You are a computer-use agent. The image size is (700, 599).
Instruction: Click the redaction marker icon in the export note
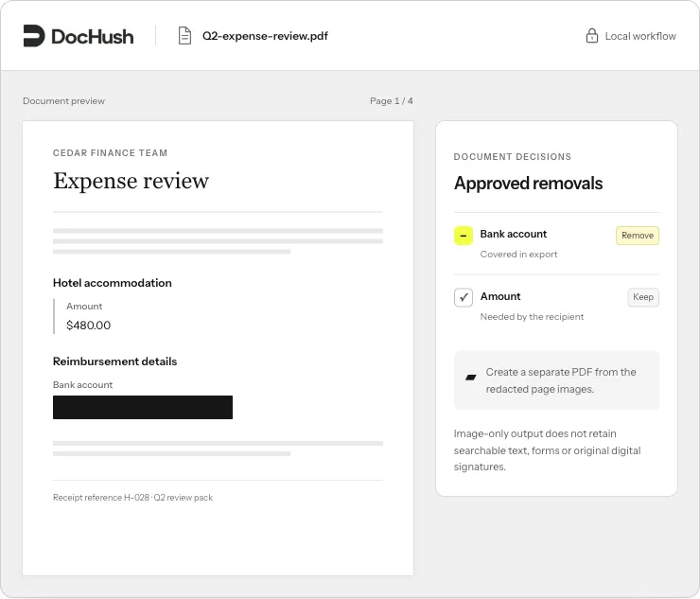[x=470, y=378]
